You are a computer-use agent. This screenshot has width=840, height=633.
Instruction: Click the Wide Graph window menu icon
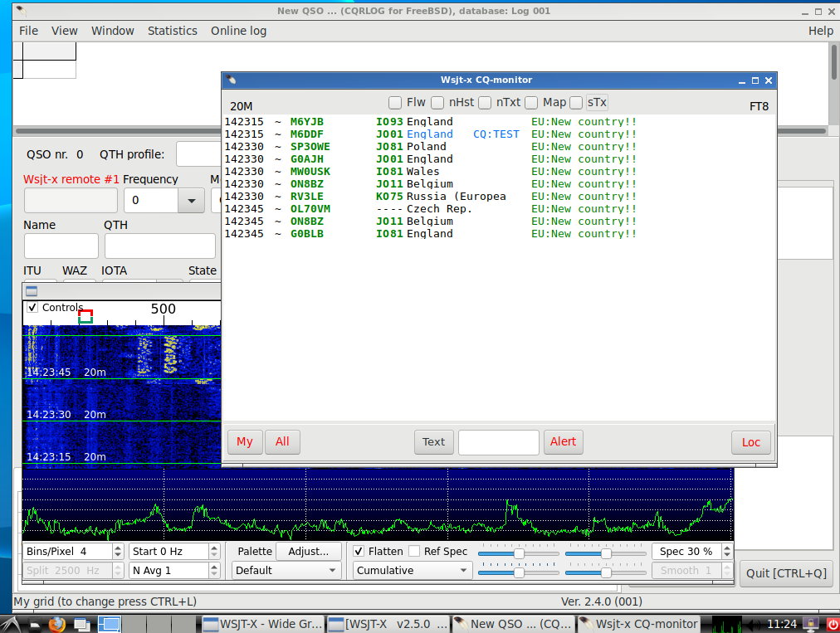[x=32, y=291]
